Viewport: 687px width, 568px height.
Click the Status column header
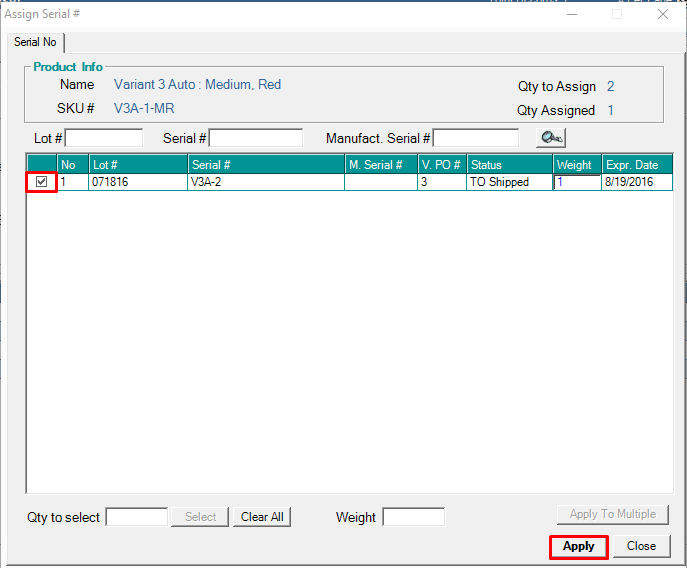point(509,165)
